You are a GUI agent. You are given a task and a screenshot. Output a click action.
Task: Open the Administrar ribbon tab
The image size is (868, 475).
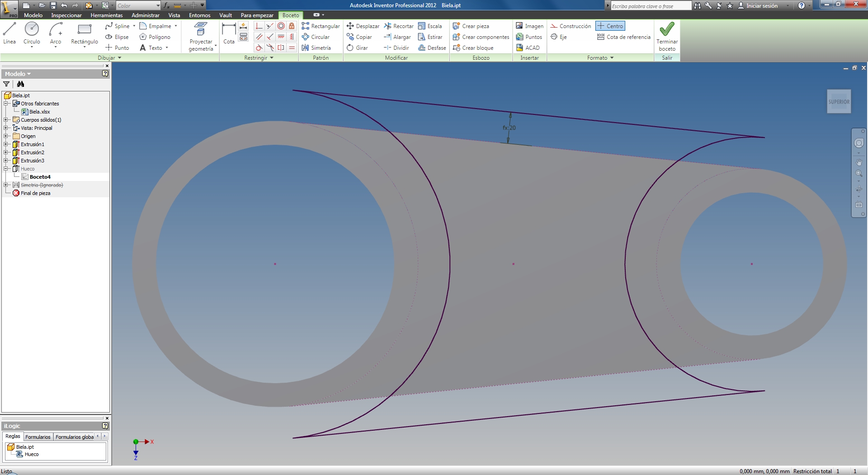[x=146, y=15]
